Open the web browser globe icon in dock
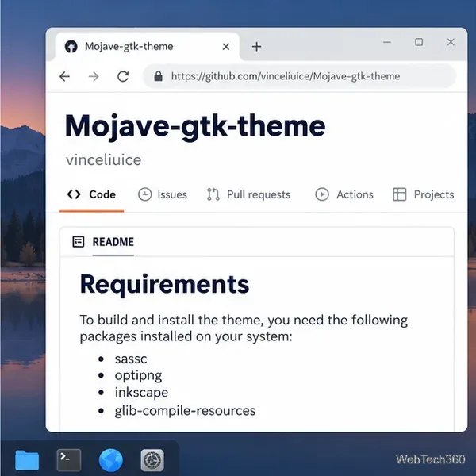 pyautogui.click(x=111, y=460)
